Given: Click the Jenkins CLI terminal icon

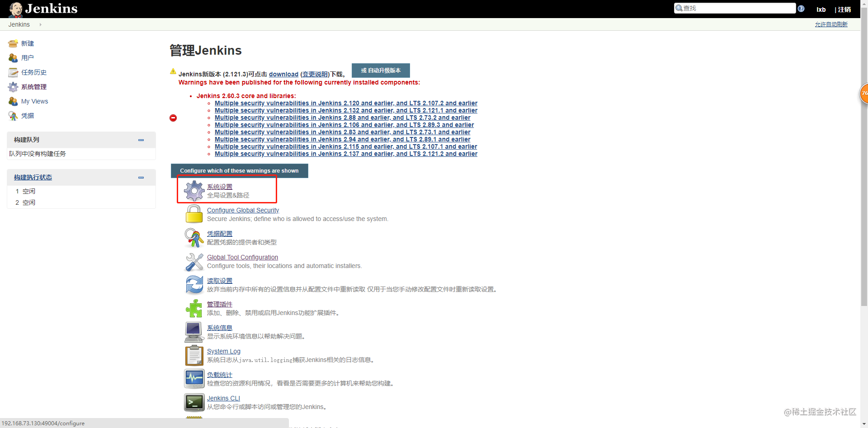Looking at the screenshot, I should [194, 402].
